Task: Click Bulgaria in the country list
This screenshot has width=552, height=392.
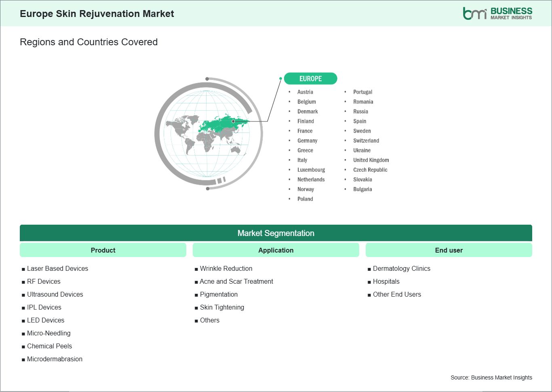Action: point(362,189)
